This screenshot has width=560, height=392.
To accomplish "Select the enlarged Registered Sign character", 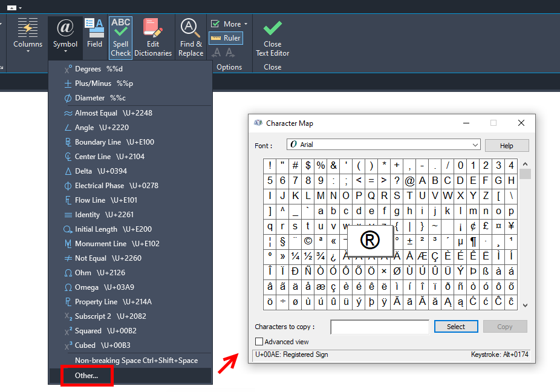I will [x=370, y=240].
